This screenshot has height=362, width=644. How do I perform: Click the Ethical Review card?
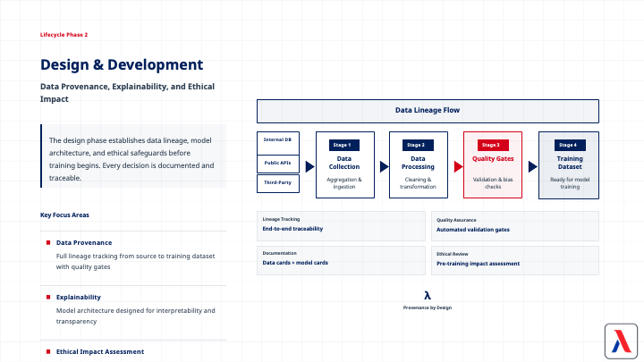[x=514, y=259]
